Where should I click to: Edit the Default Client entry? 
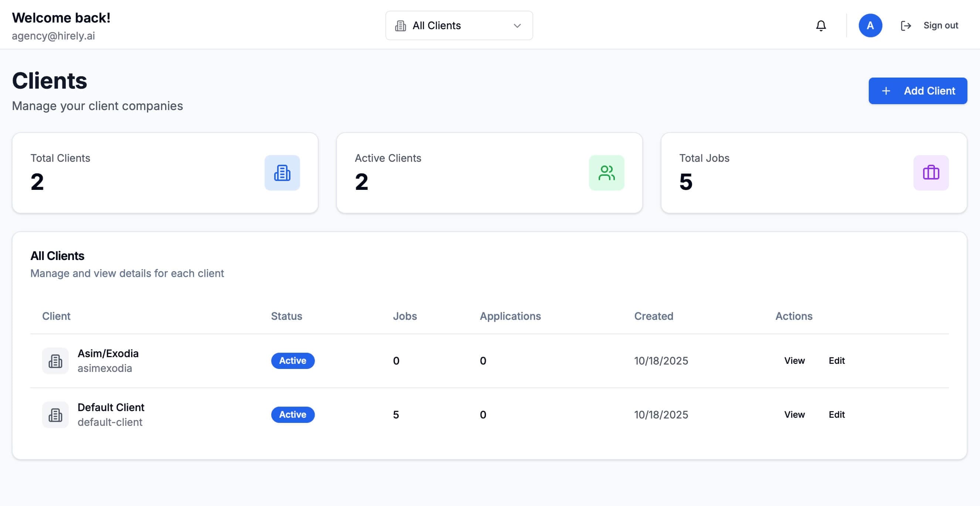837,414
